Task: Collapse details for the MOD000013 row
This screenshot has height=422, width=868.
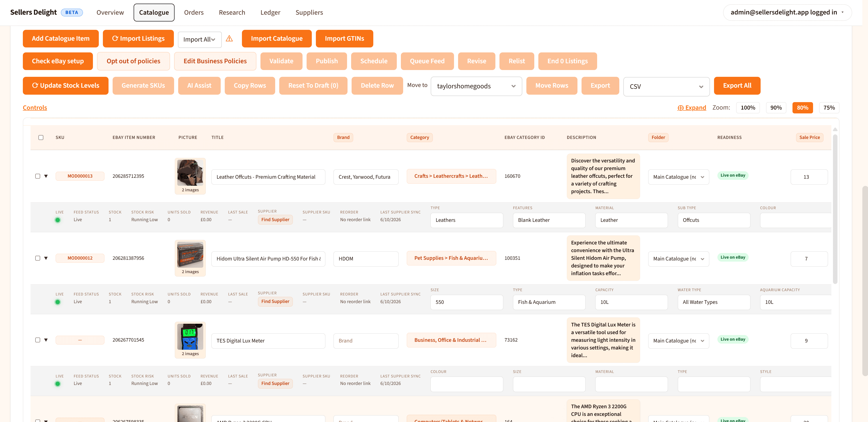Action: [46, 176]
